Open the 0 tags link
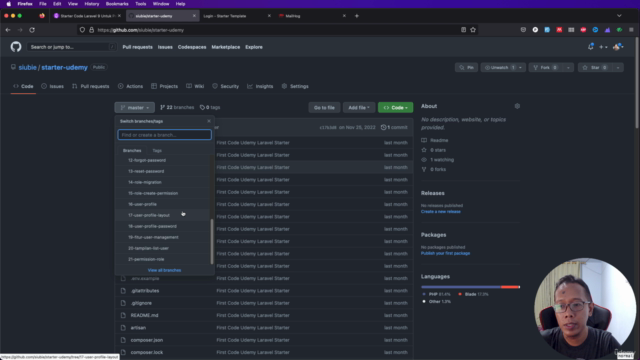 [x=210, y=107]
